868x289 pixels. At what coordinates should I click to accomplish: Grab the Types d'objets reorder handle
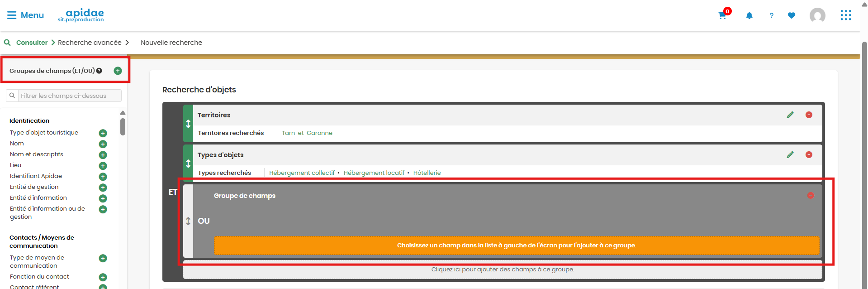(188, 164)
